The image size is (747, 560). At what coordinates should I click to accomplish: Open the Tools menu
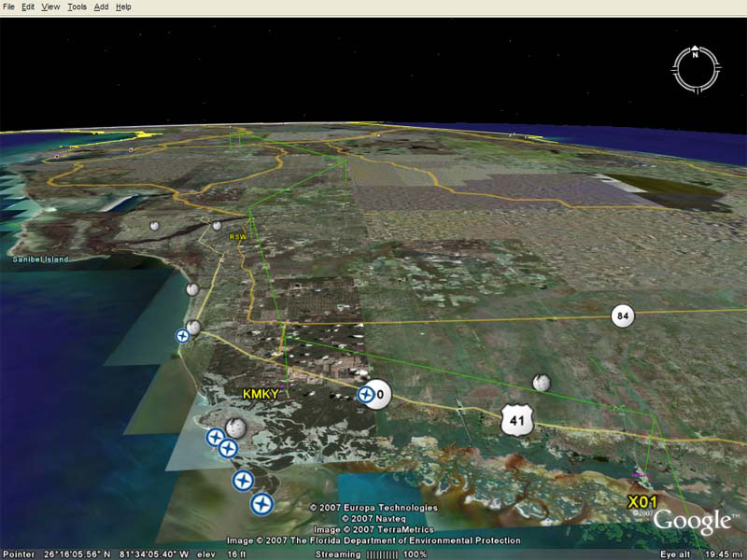(77, 7)
